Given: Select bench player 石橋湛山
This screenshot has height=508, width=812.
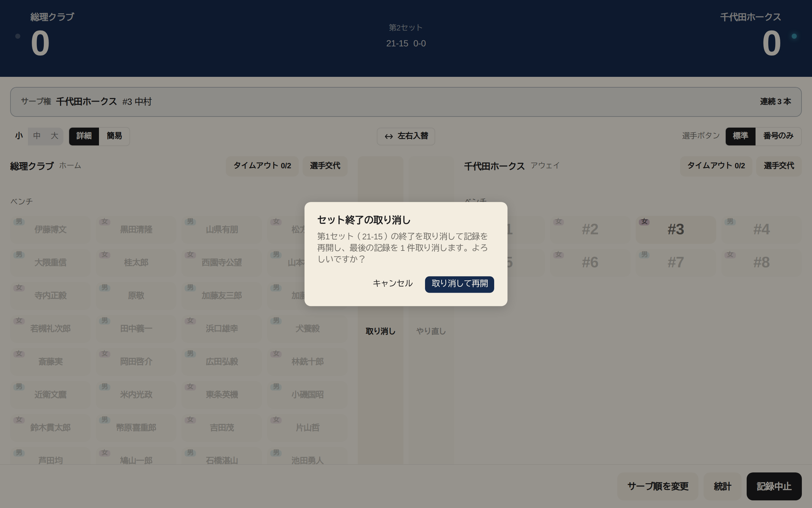Looking at the screenshot, I should click(222, 456).
